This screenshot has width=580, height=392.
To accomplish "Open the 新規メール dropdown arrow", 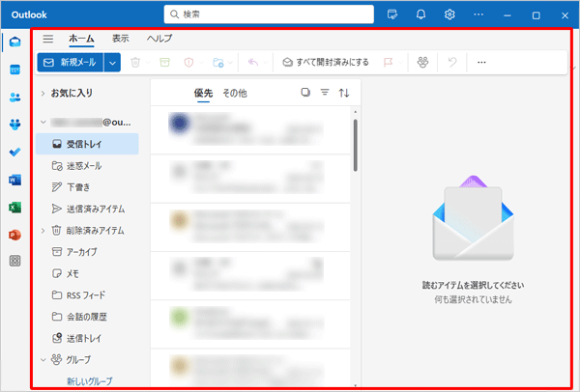I will tap(112, 63).
